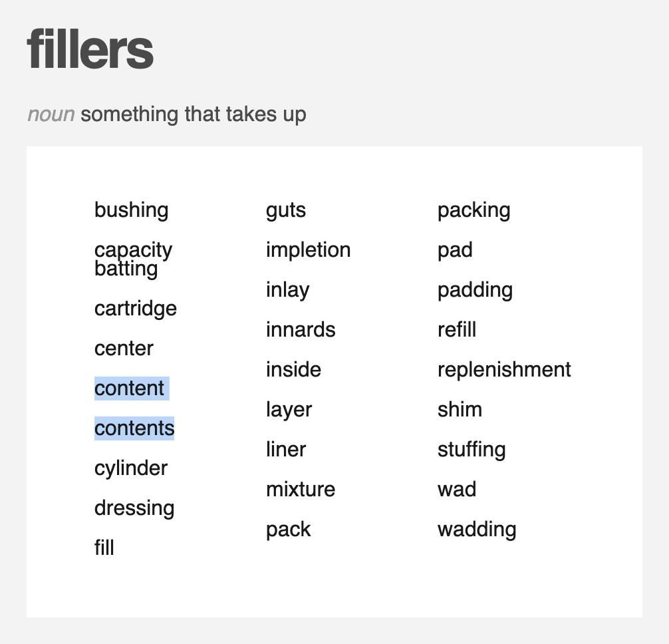Open the 'replenishment' synonym
Screen dimensions: 669x644
click(504, 370)
